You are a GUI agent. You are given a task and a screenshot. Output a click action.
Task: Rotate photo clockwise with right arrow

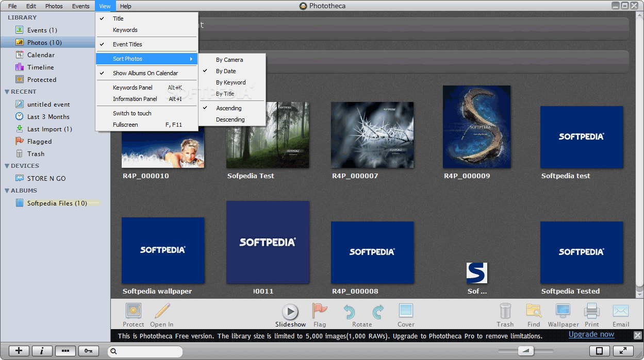coord(378,312)
